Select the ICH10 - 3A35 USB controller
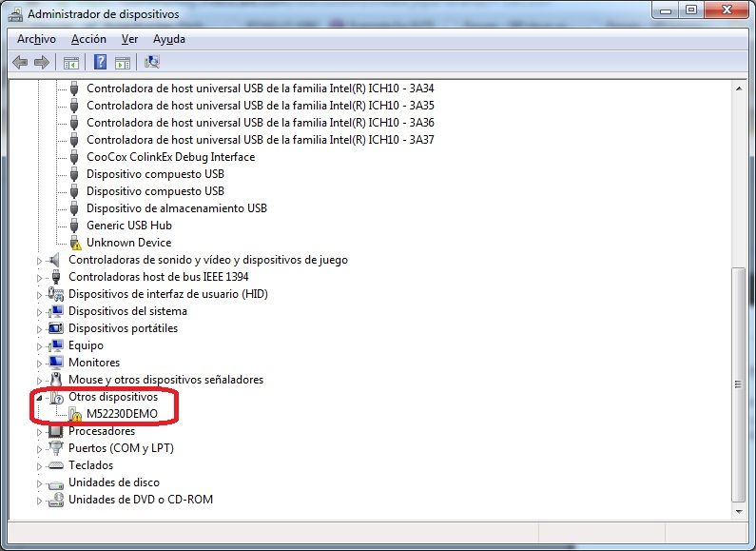This screenshot has height=551, width=756. [x=261, y=106]
